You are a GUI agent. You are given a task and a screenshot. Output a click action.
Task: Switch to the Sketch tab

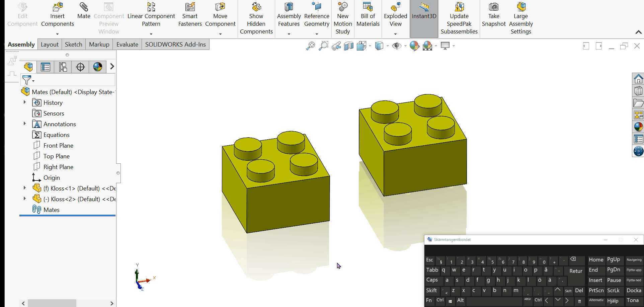[73, 45]
